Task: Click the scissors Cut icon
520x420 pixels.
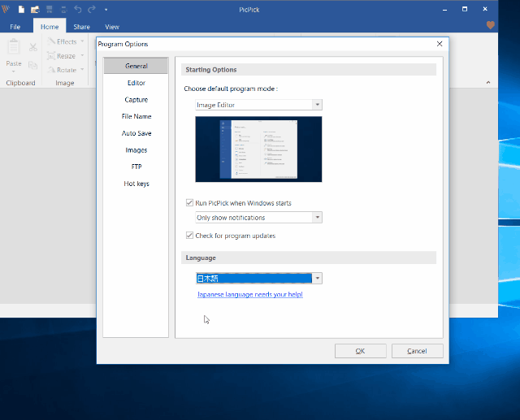Action: [32, 48]
